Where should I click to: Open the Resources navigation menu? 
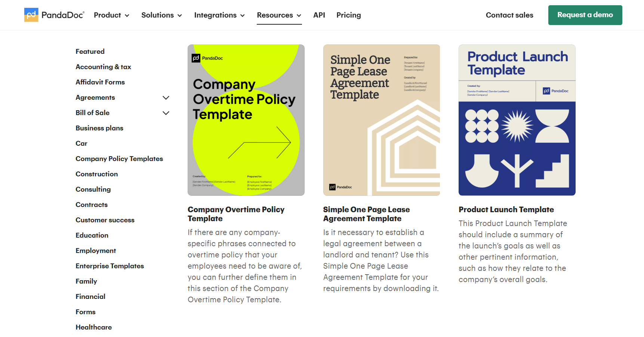click(279, 15)
